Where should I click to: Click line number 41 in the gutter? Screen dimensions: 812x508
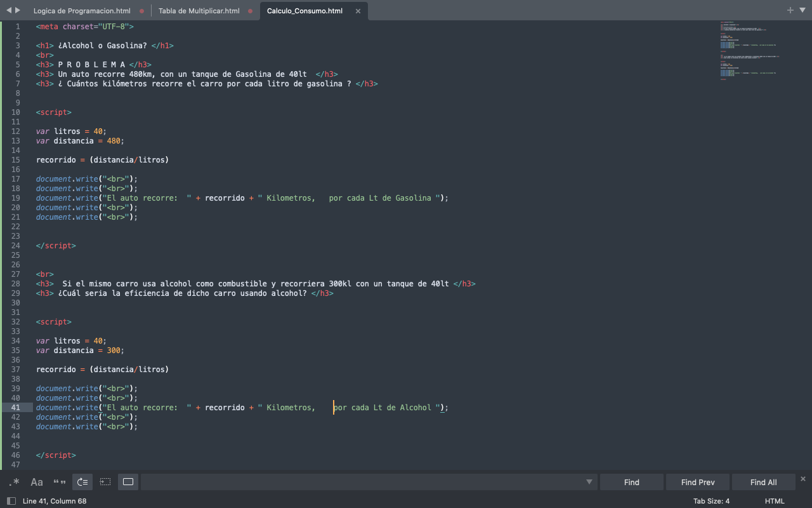click(x=15, y=408)
